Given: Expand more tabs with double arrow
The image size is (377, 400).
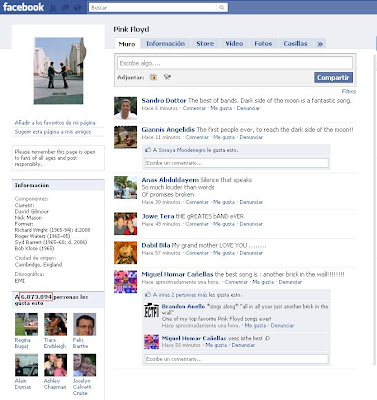Looking at the screenshot, I should (x=320, y=44).
